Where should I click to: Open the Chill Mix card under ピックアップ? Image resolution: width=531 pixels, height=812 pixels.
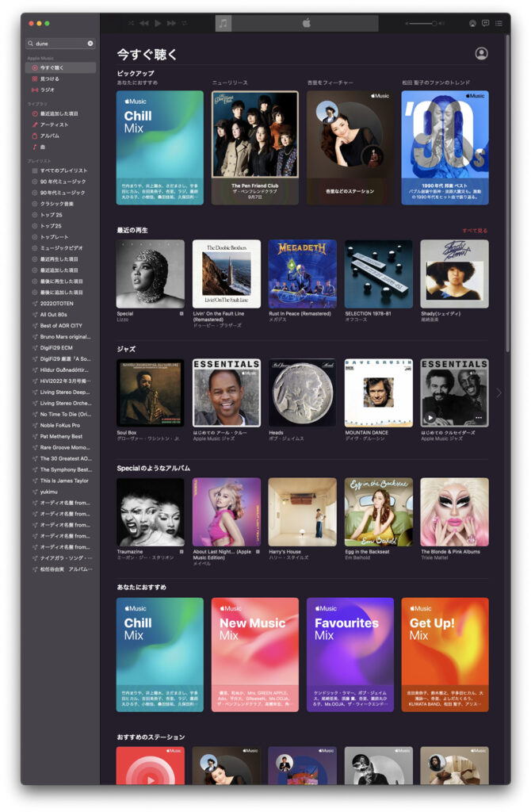click(x=160, y=147)
